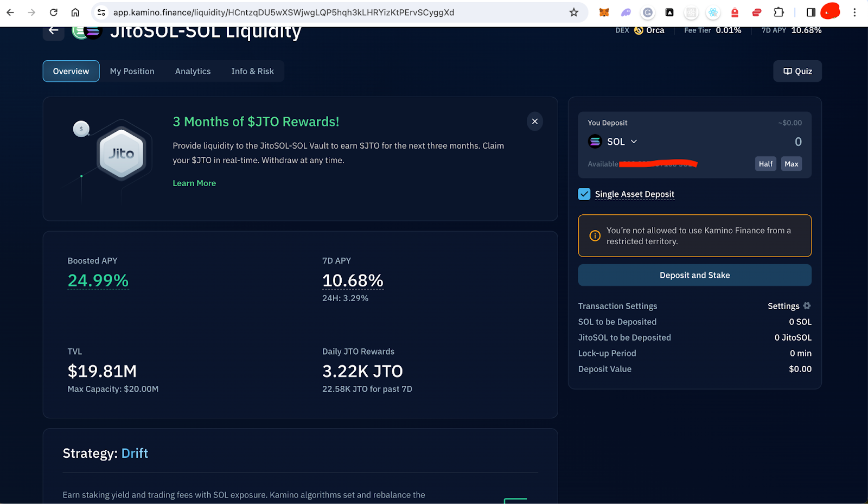Screen dimensions: 868x504
Task: Open the MetaMask fox extension
Action: (x=604, y=12)
